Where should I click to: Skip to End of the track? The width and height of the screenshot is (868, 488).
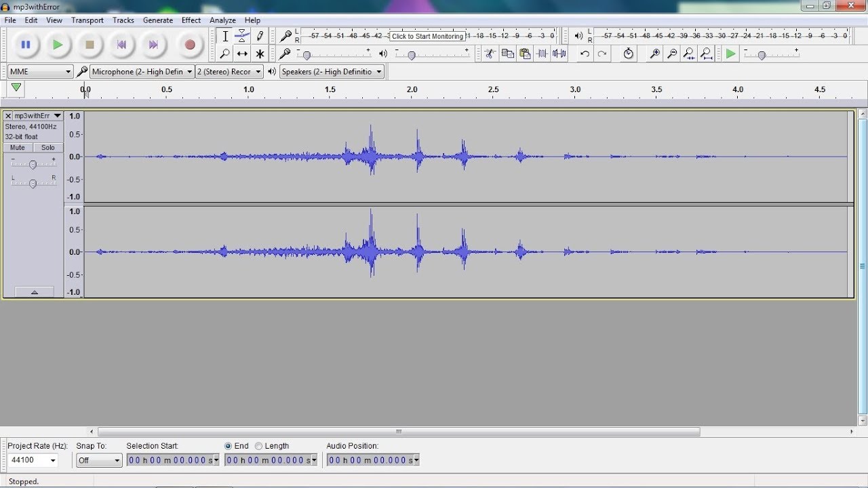[153, 45]
